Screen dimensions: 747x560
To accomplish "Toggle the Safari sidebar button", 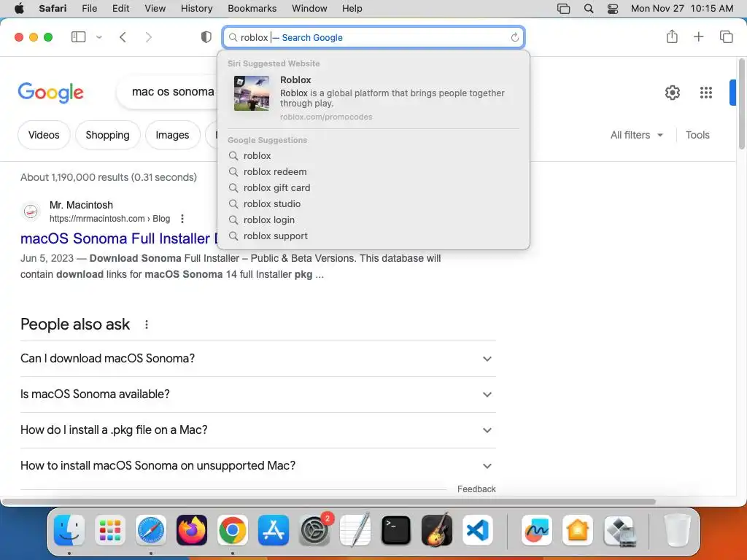I will (x=78, y=37).
